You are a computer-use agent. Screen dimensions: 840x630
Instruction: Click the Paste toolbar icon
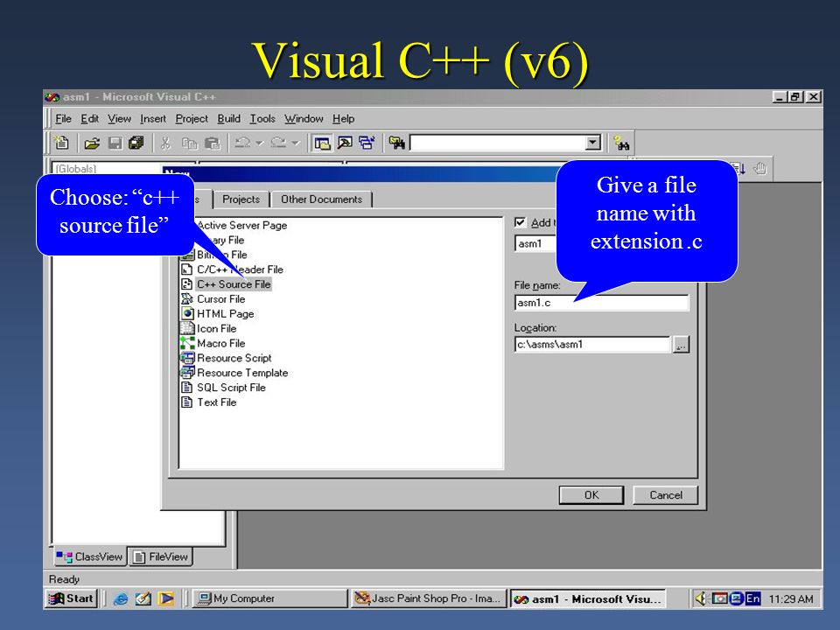(x=212, y=143)
